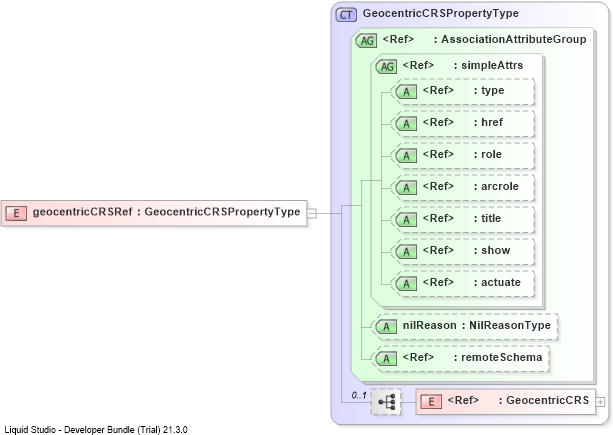Expand the GeocentricCRS reference element
613x435 pixels.
click(600, 401)
